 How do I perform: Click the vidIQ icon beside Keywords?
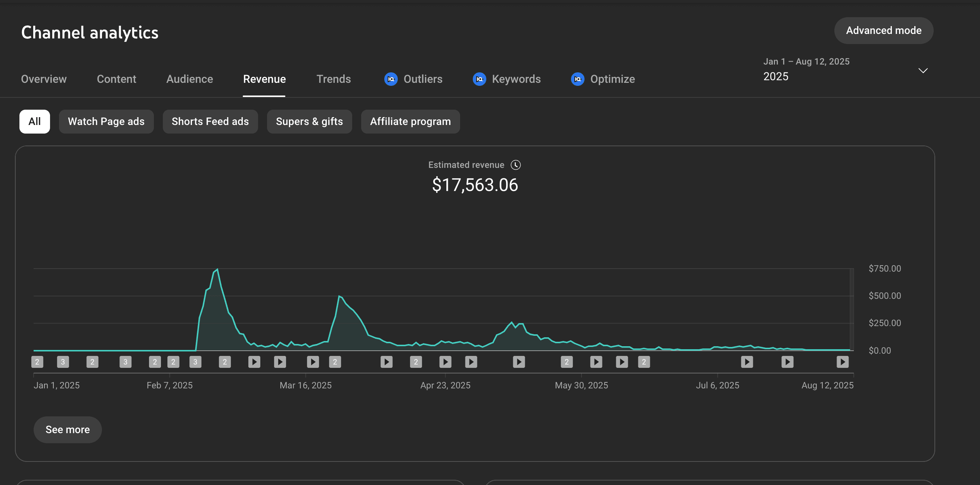click(479, 79)
